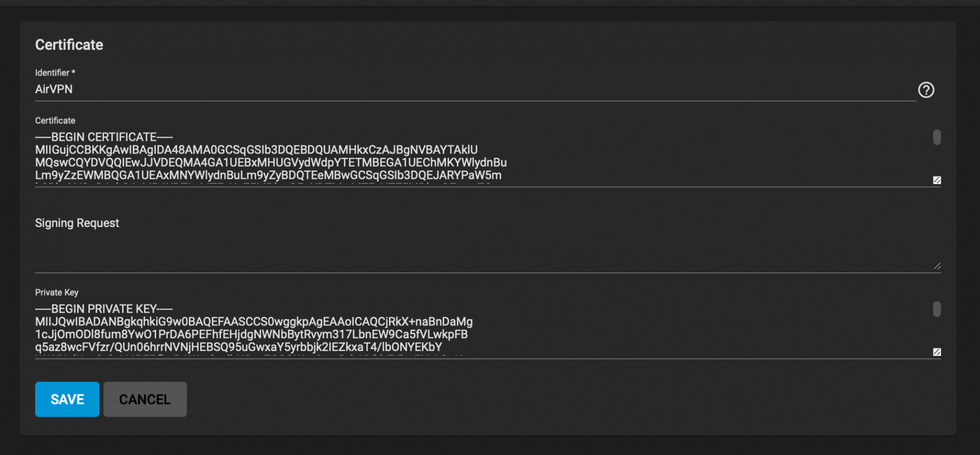Click the Certificate textarea scrollbar thumb
980x455 pixels.
[x=937, y=137]
